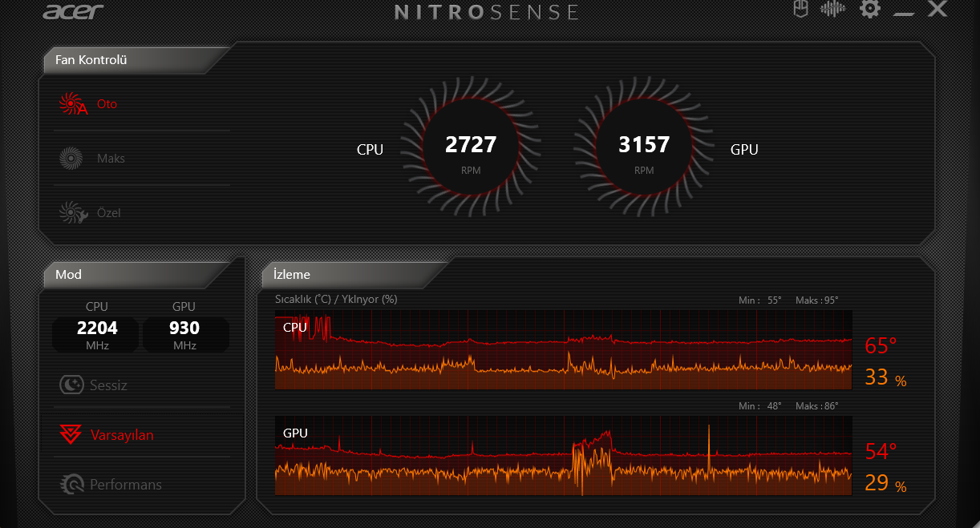Click the Sıcaklık (°C) / Yklnyor (%) label
Viewport: 980px width, 528px height.
click(336, 300)
